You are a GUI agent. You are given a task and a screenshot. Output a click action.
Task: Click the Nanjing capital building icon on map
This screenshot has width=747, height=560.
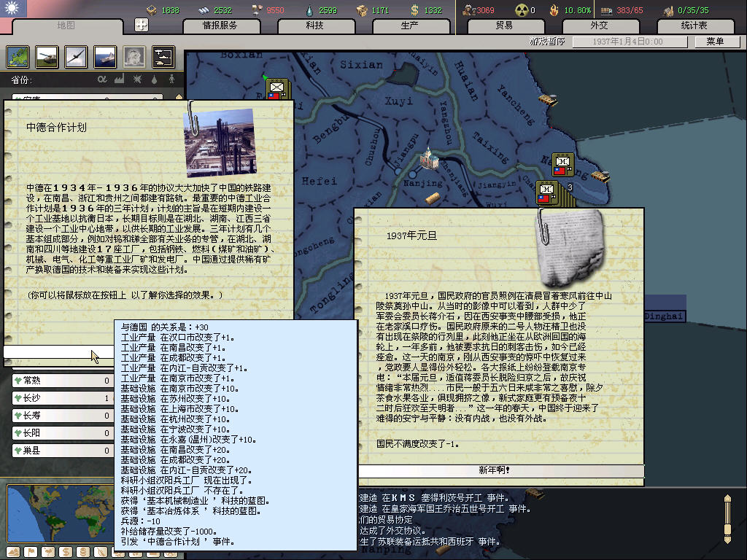[x=428, y=158]
